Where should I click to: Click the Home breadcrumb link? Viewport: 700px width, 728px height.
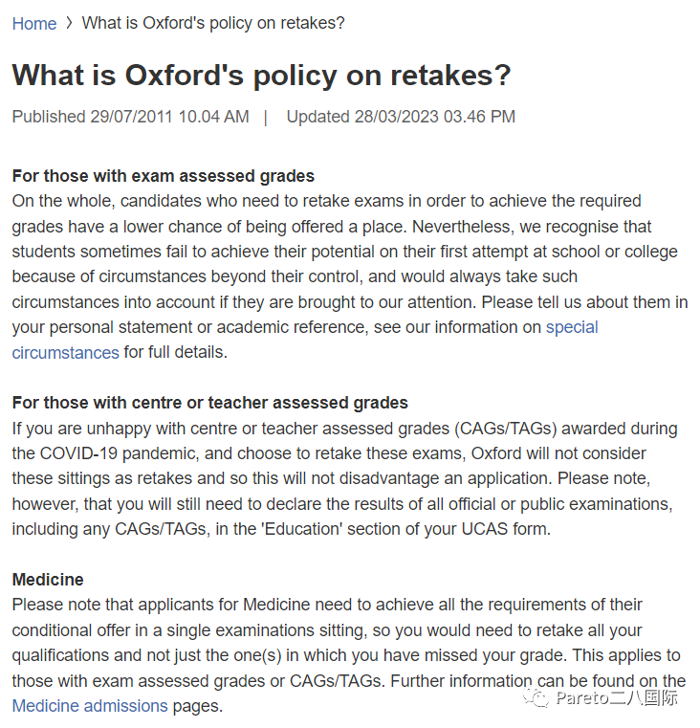pyautogui.click(x=34, y=24)
